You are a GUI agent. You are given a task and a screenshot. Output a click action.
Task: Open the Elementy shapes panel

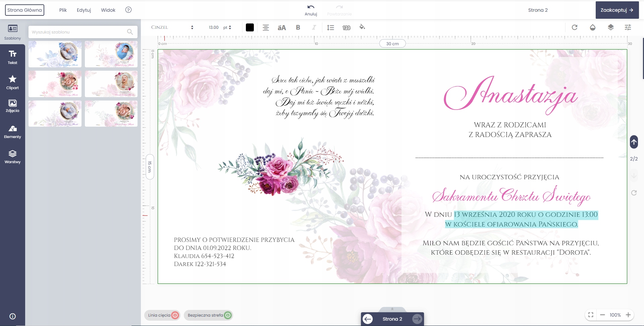click(x=12, y=132)
